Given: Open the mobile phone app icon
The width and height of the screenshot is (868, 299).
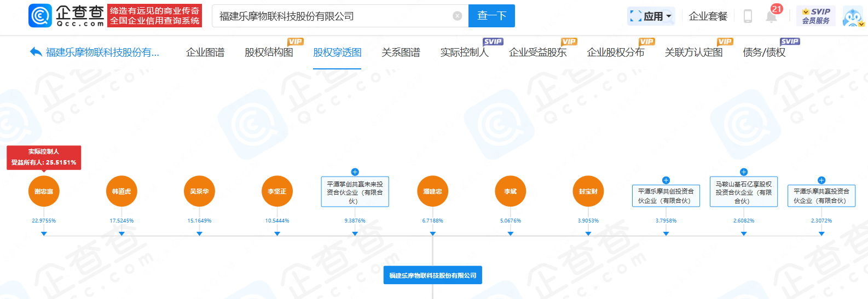Looking at the screenshot, I should [748, 16].
